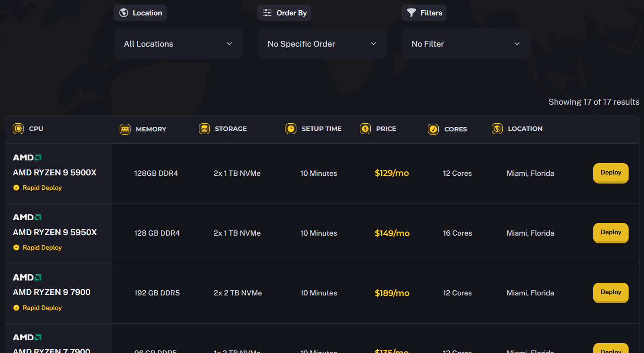
Task: Click the STORAGE column header text
Action: tap(231, 129)
